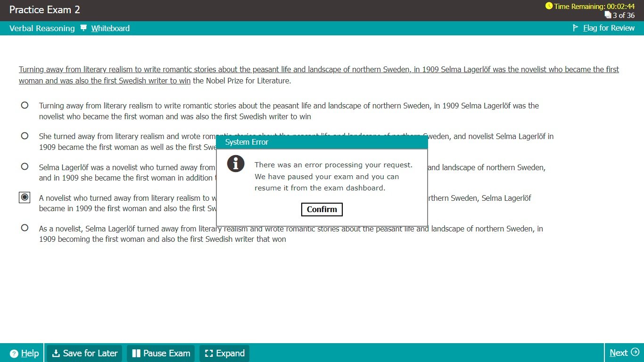Choose the last option starting 'As a novelist'
The height and width of the screenshot is (362, 644).
point(25,228)
